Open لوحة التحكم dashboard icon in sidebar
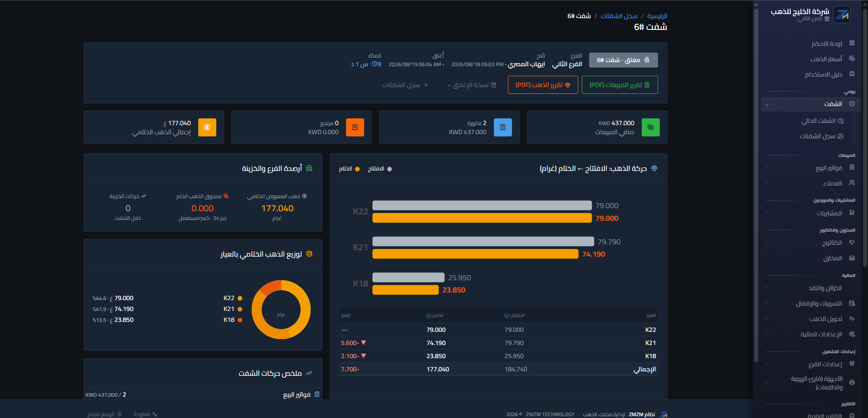 (852, 43)
